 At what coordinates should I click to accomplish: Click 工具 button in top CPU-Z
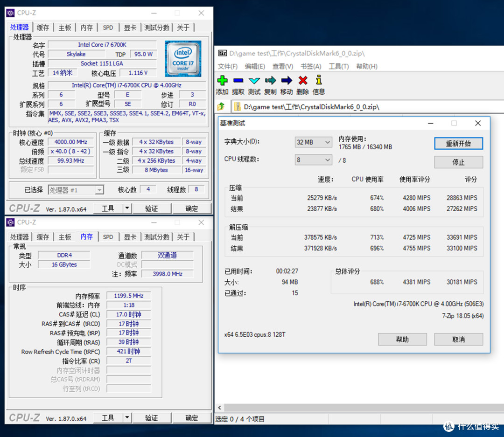point(108,208)
